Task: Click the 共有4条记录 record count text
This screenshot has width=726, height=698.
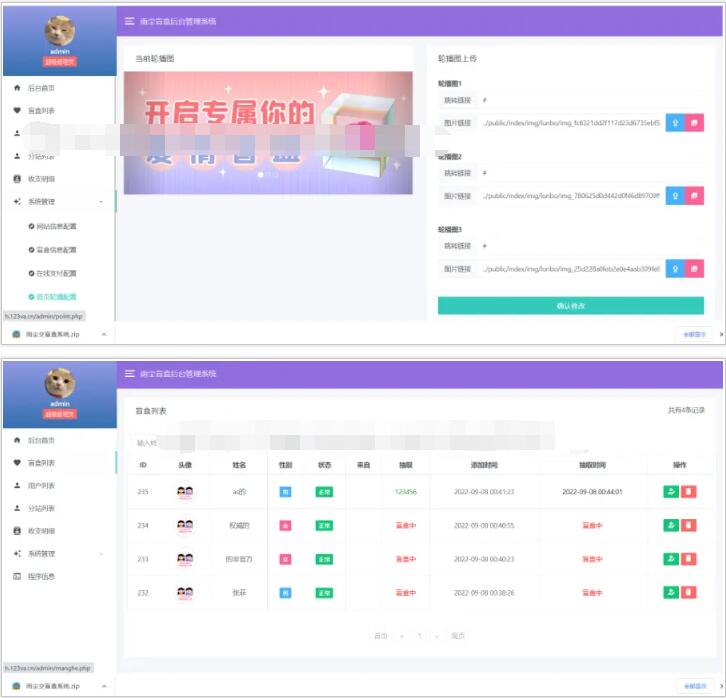Action: click(686, 411)
